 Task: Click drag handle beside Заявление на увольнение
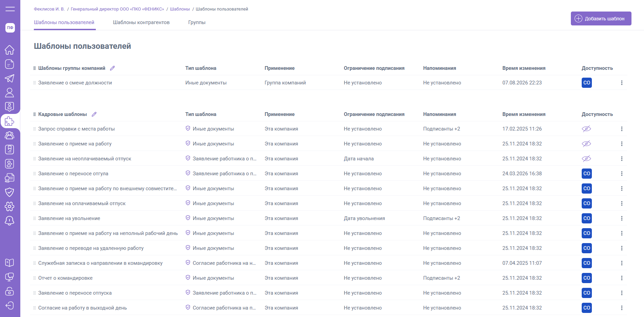click(35, 218)
